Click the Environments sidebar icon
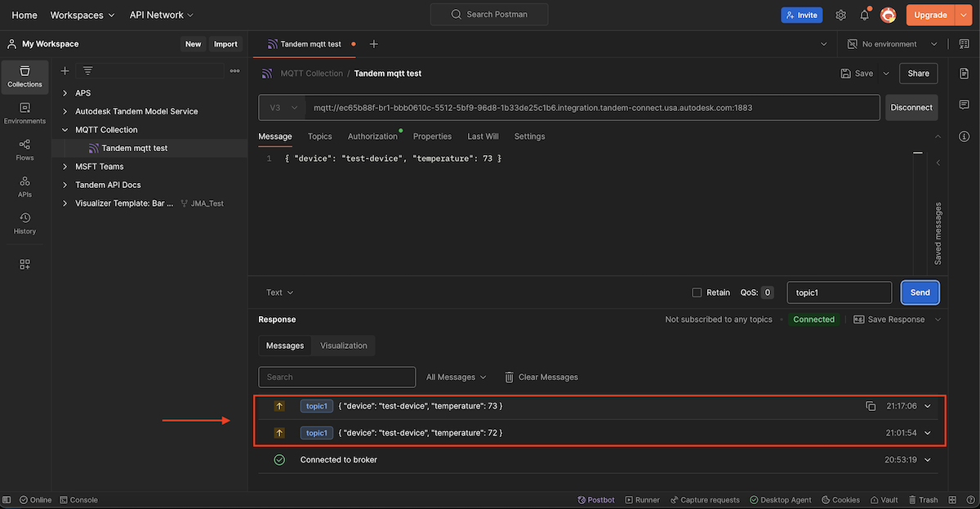 coord(24,113)
